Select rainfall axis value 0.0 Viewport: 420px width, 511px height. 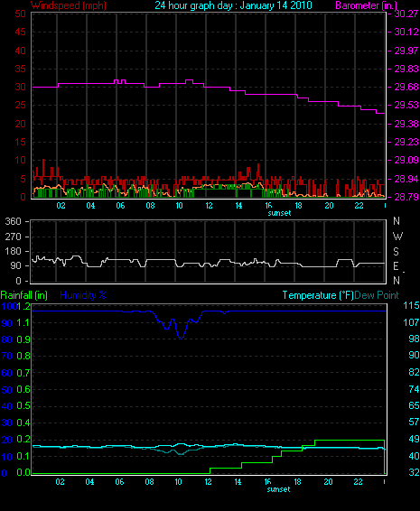23,472
